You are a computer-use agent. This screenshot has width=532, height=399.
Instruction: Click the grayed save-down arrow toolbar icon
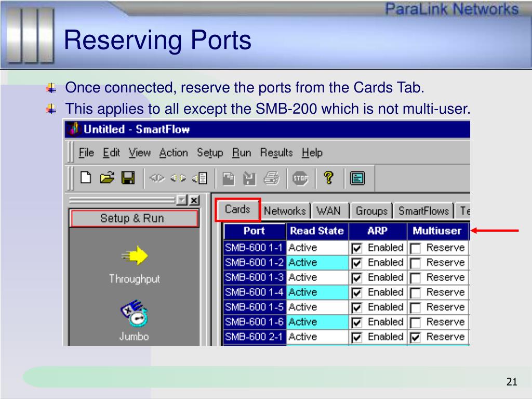tap(249, 179)
